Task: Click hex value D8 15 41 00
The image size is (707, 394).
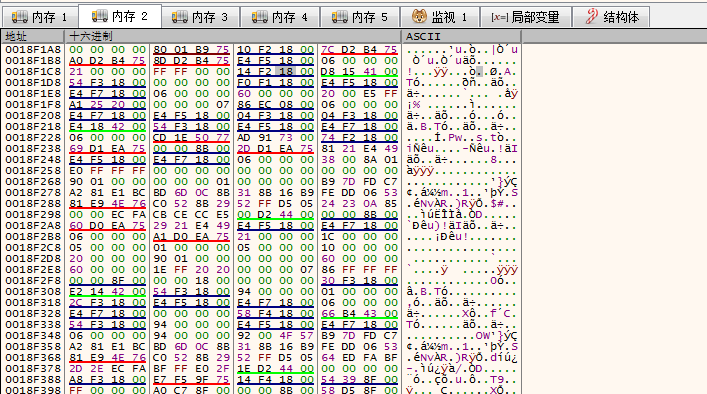Action: [x=359, y=71]
